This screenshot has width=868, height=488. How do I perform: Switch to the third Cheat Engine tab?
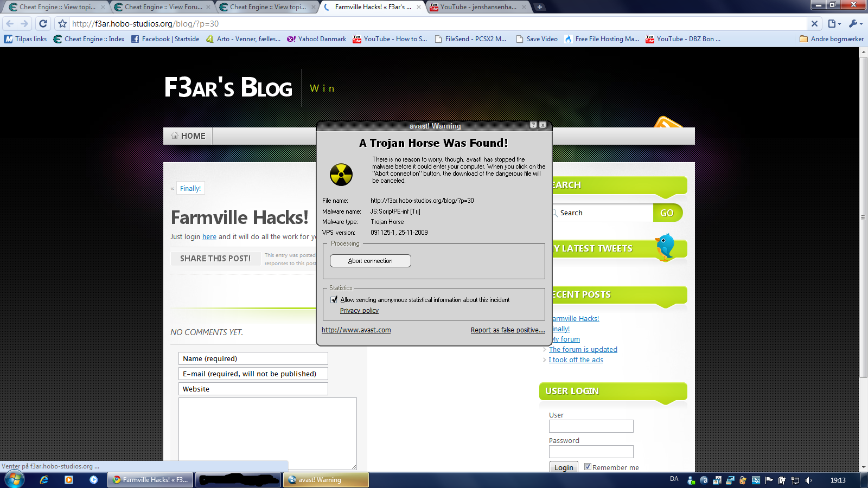tap(267, 7)
